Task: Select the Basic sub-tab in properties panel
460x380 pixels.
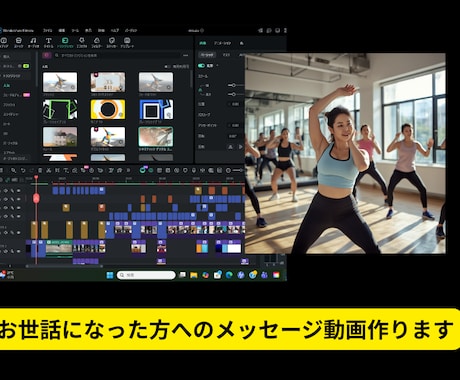Action: [x=207, y=55]
